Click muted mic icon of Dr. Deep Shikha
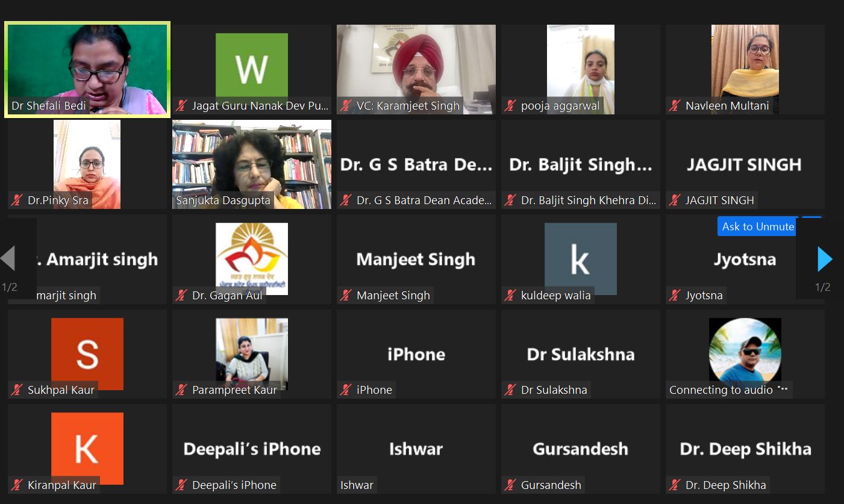The image size is (844, 504). coord(675,485)
